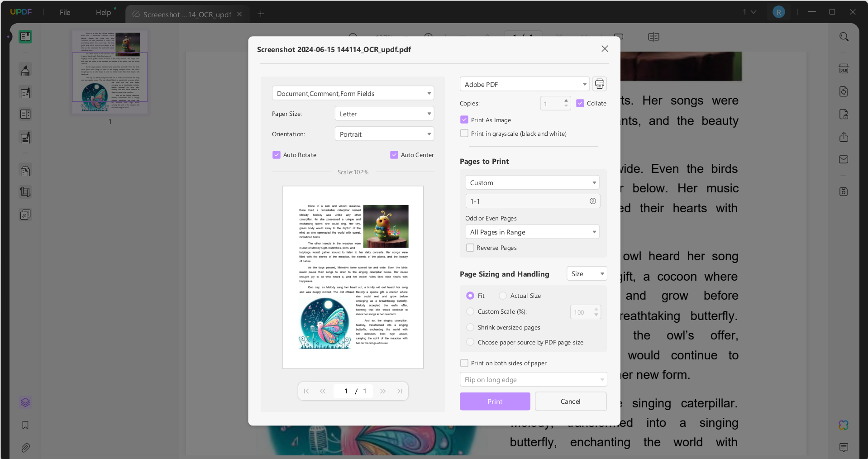Enable Print in grayscale option

pos(464,133)
